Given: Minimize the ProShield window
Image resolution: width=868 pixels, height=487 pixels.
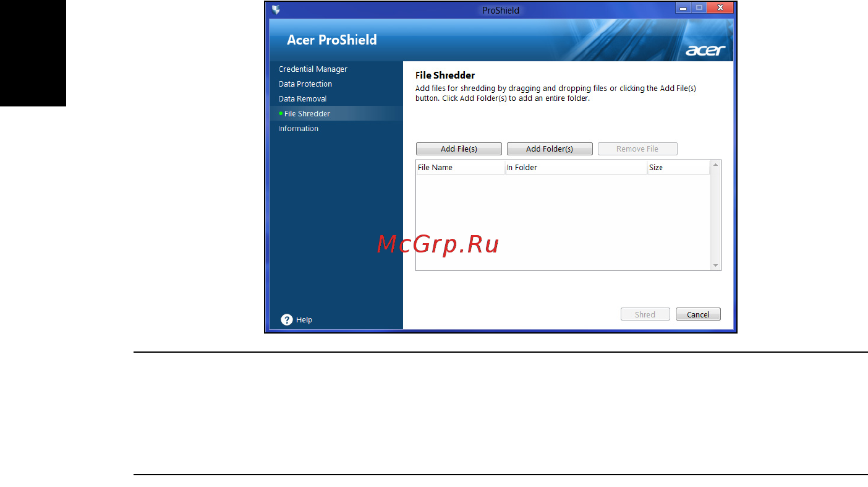Looking at the screenshot, I should tap(683, 8).
